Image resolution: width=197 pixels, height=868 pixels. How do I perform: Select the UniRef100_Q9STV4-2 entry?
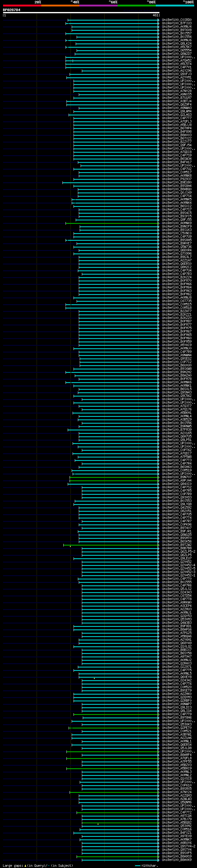coord(179,846)
